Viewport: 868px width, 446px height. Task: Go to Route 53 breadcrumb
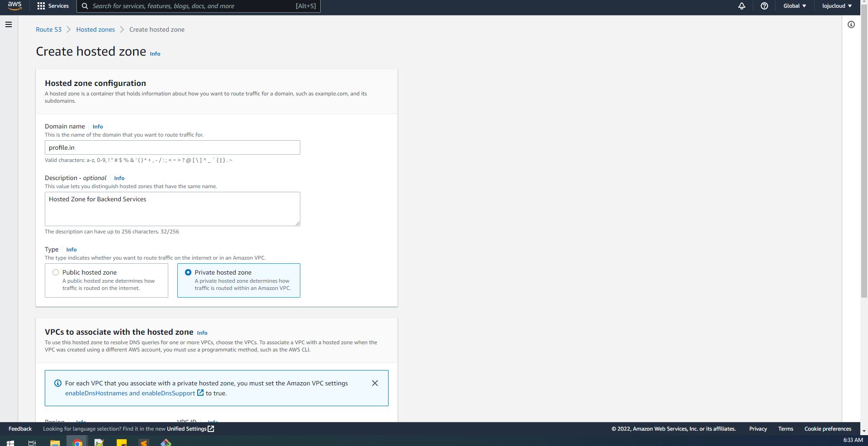(48, 29)
